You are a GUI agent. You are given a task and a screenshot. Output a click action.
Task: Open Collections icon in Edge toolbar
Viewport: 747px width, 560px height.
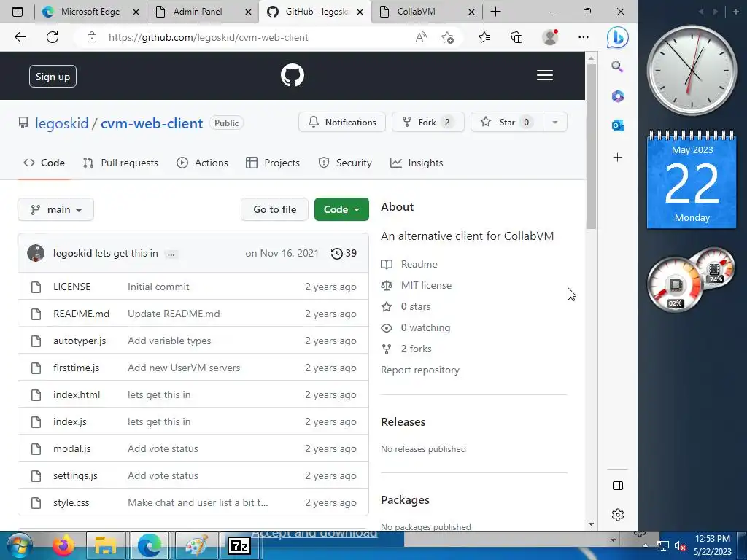click(x=516, y=37)
